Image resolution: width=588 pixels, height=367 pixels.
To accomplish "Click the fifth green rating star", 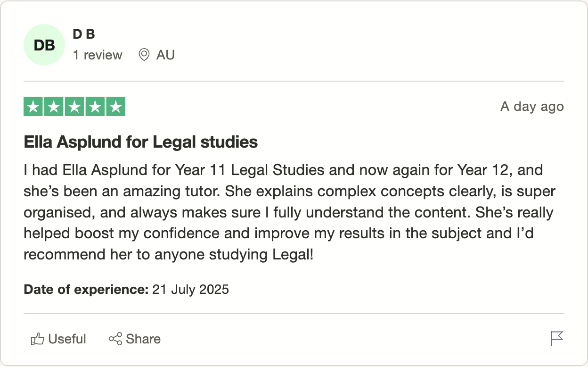I will pyautogui.click(x=115, y=106).
